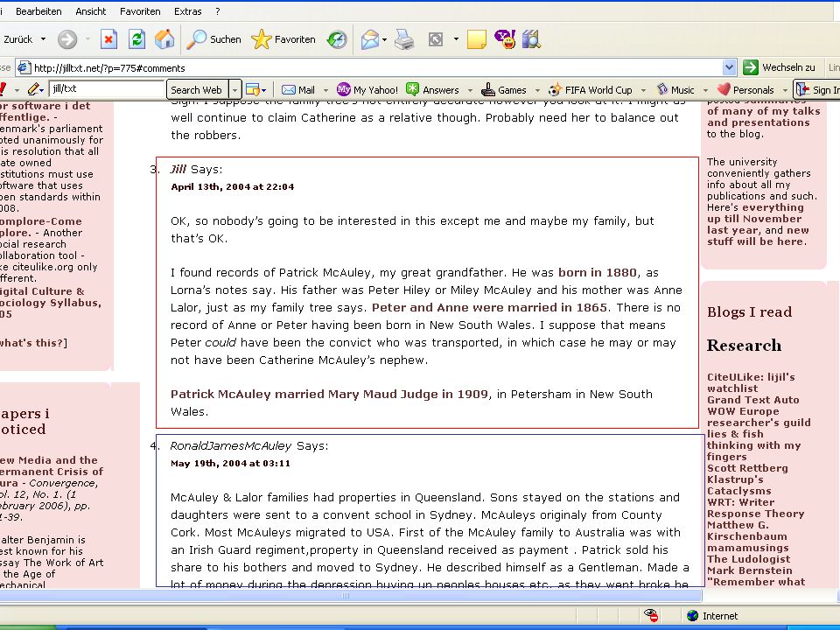Click the Yahoo toolbar search field
The width and height of the screenshot is (840, 630).
(106, 89)
